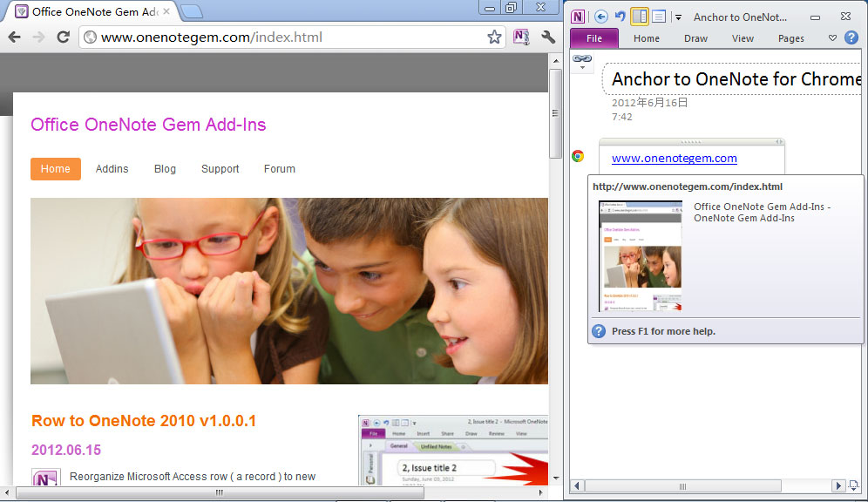Click the OneNote application icon in title bar
The height and width of the screenshot is (502, 868).
(x=578, y=17)
